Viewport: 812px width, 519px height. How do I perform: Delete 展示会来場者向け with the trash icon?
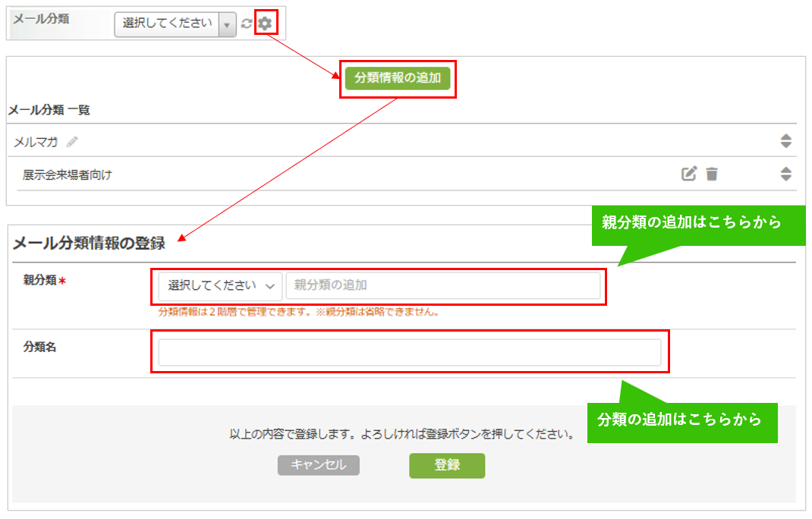click(711, 174)
